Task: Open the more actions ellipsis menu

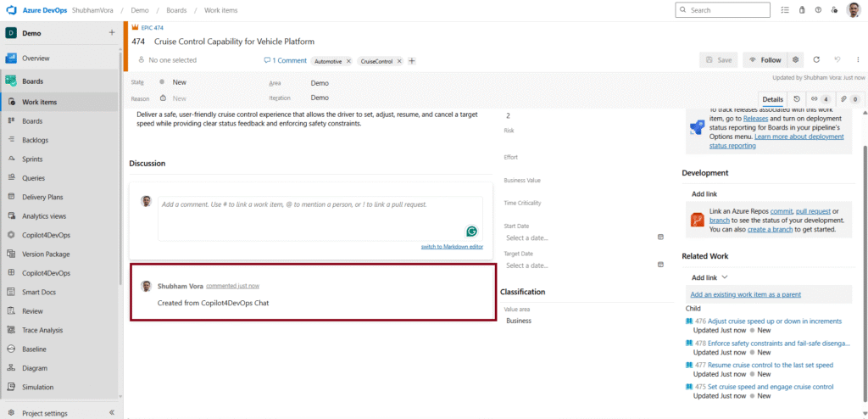Action: pyautogui.click(x=859, y=60)
